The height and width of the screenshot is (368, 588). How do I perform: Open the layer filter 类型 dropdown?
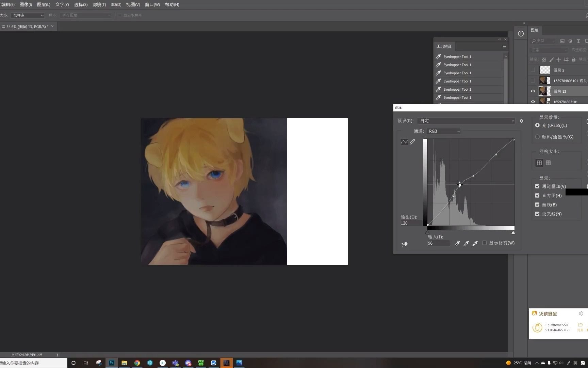(x=543, y=41)
